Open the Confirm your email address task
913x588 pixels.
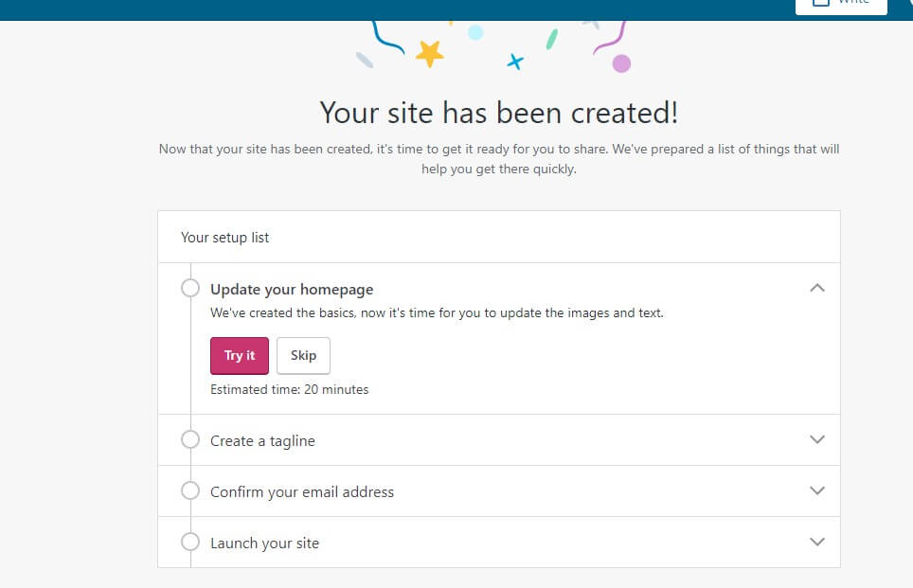pyautogui.click(x=303, y=490)
